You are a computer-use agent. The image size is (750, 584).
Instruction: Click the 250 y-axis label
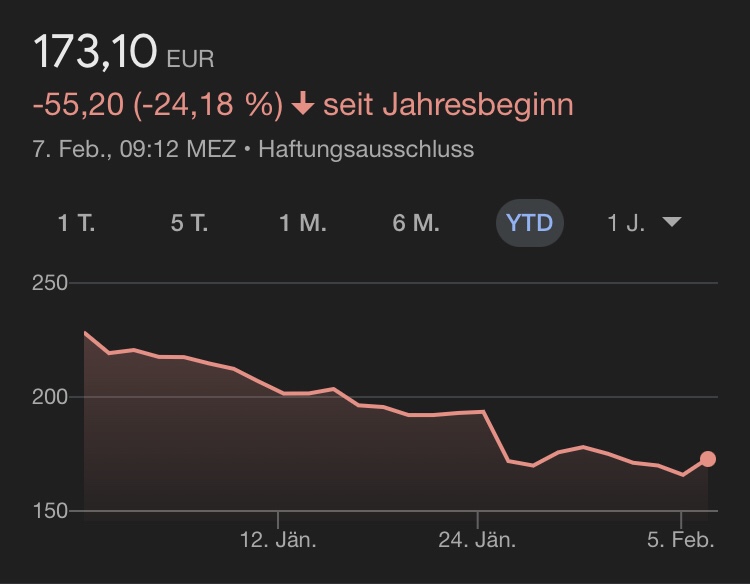click(x=49, y=284)
